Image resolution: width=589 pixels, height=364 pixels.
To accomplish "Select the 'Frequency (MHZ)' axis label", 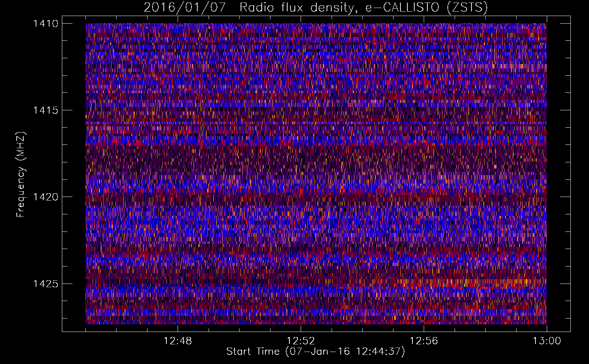I will coord(21,175).
